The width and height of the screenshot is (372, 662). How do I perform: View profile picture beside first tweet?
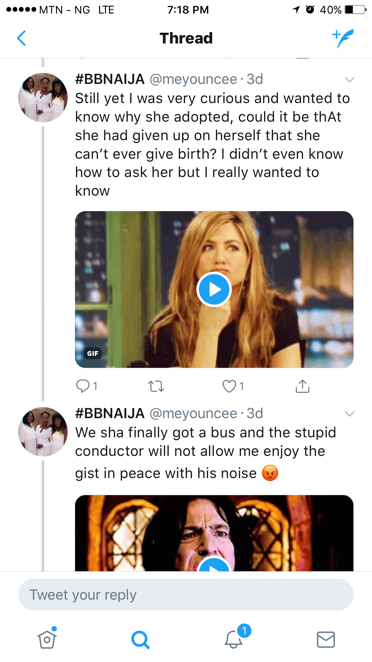click(x=43, y=97)
